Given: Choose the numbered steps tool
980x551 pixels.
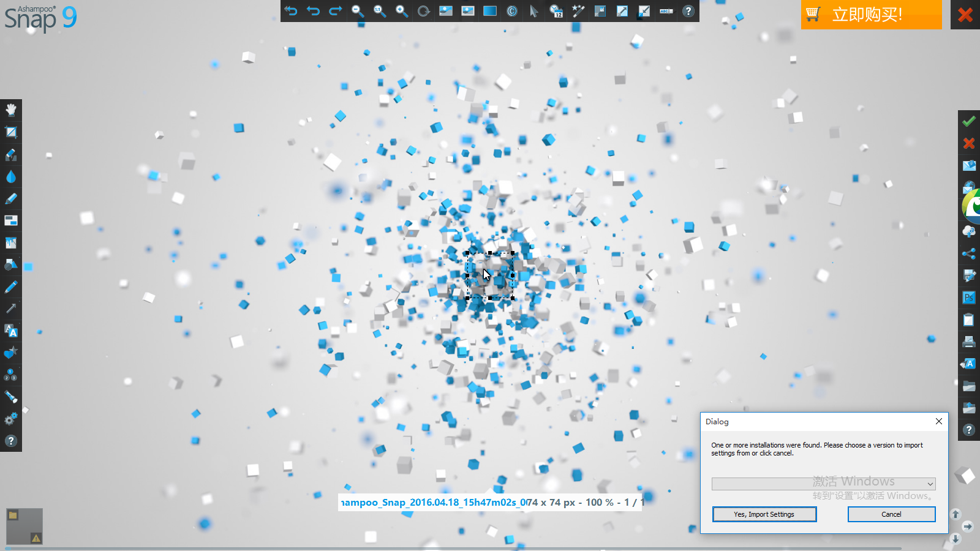Looking at the screenshot, I should coord(11,375).
